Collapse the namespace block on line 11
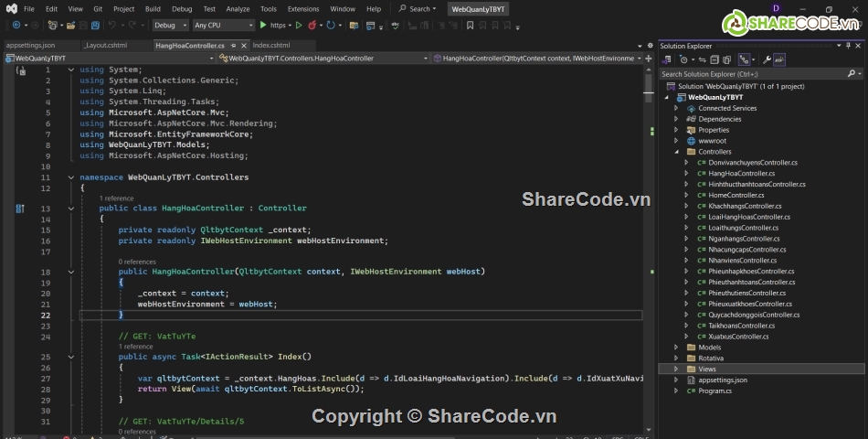The height and width of the screenshot is (439, 868). (71, 177)
